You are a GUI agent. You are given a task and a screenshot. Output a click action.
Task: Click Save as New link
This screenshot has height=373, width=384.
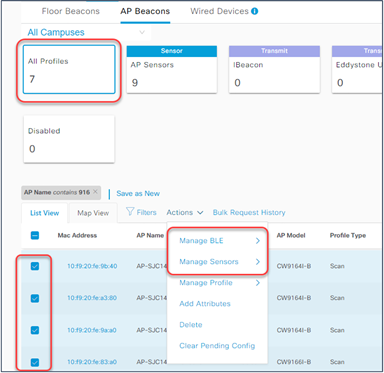tap(138, 193)
